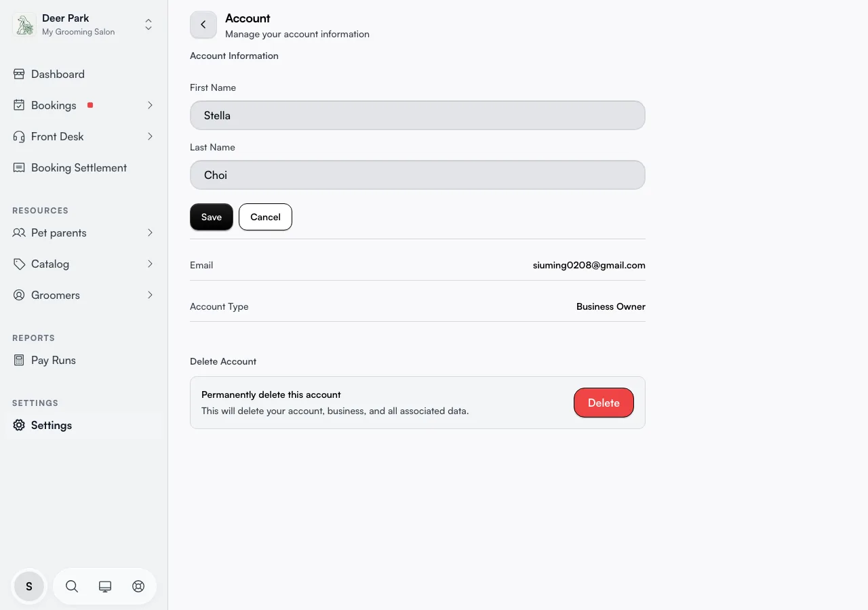Click the email siuming0208@gmail.com
868x610 pixels.
(589, 265)
